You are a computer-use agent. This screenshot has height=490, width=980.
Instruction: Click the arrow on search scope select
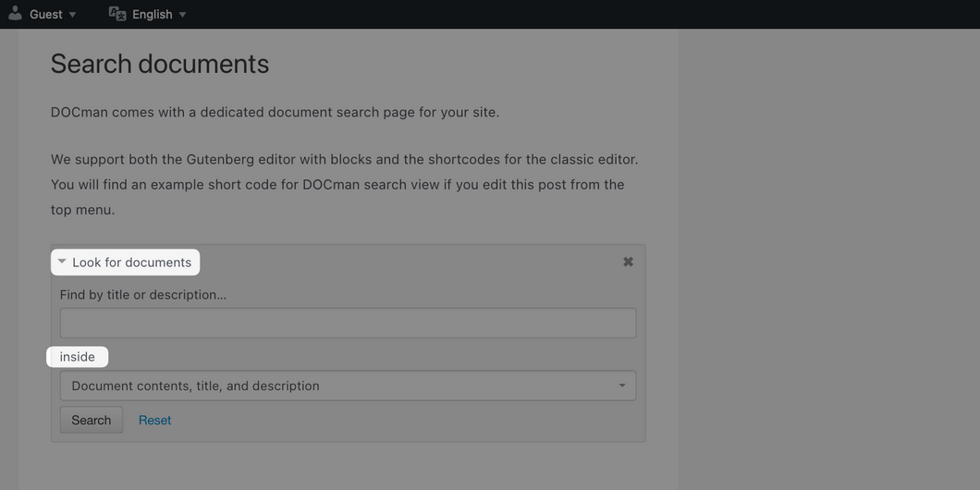tap(622, 386)
